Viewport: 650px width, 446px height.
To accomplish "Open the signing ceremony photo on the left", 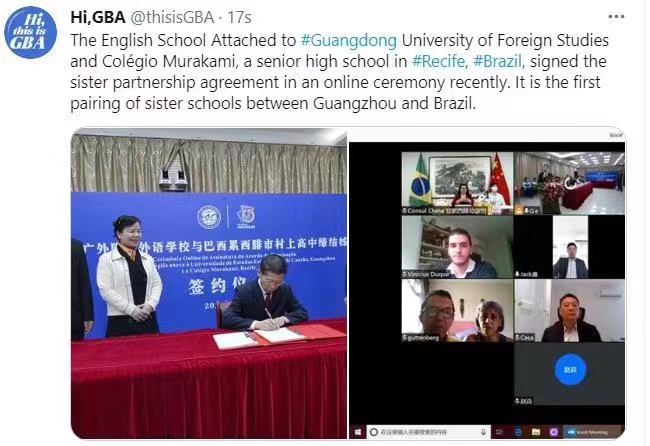I will tap(209, 283).
